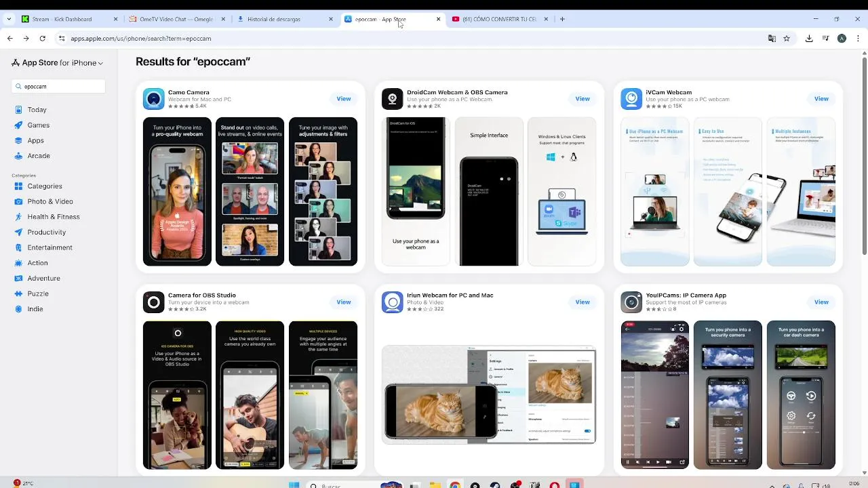
Task: Click the Entertainment icon in sidebar
Action: pyautogui.click(x=18, y=247)
